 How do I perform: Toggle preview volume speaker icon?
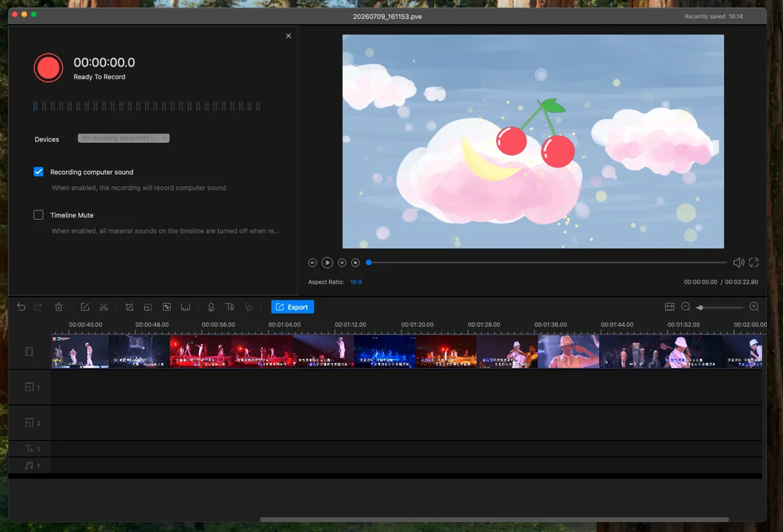click(x=739, y=263)
